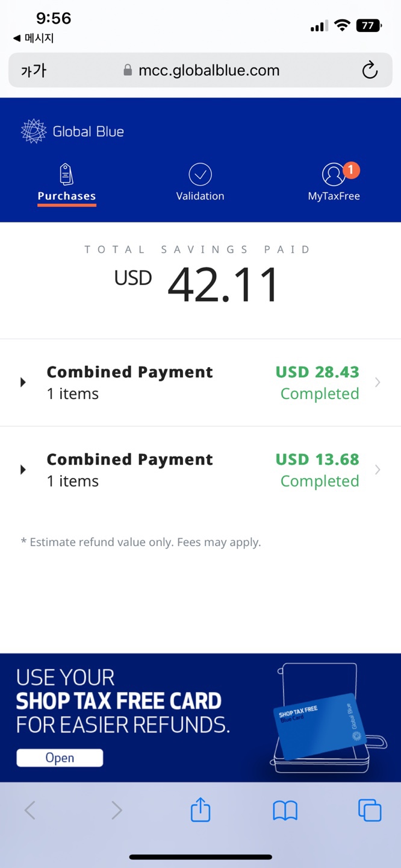Return to Messages via the 메시지 back link
Viewport: 401px width, 868px height.
point(34,39)
